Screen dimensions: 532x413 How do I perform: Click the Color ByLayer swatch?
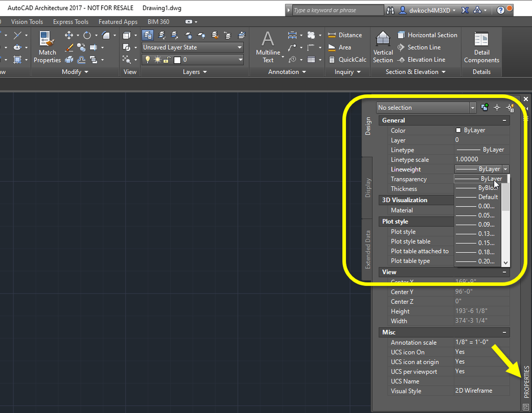coord(459,130)
